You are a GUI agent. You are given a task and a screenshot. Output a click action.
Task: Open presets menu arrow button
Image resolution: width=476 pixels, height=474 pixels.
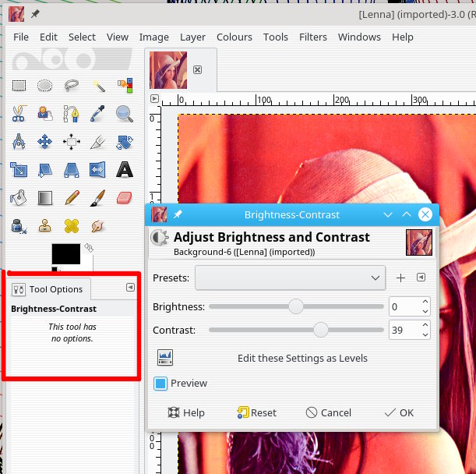point(421,277)
